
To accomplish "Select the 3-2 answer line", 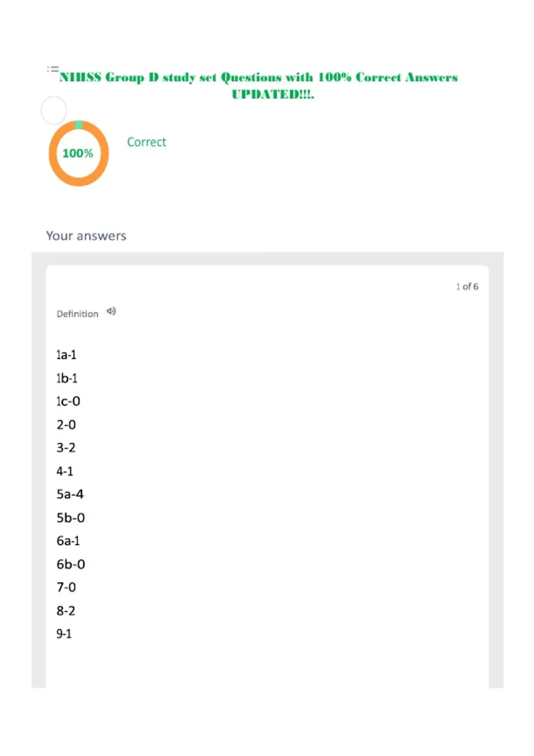I will (x=66, y=448).
